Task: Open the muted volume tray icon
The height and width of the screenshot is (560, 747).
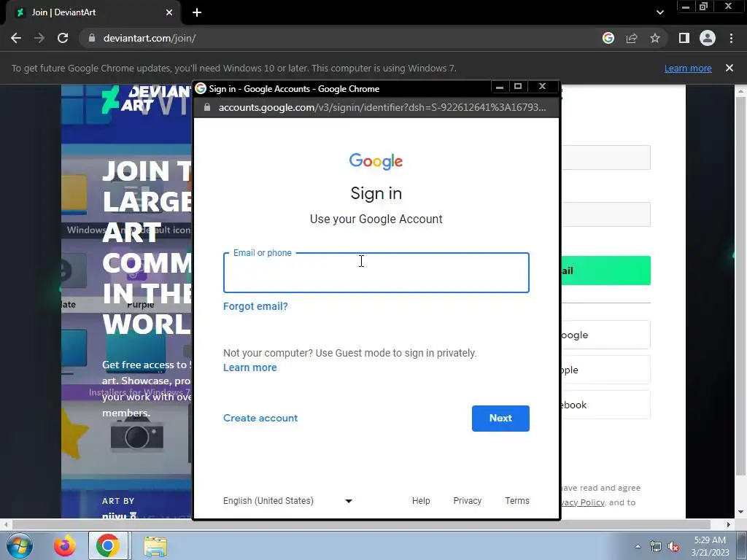Action: (x=673, y=547)
